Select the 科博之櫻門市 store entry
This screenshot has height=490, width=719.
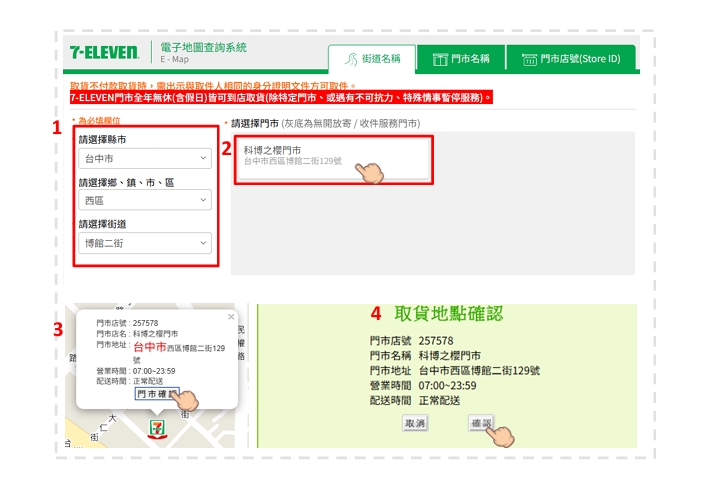tap(332, 156)
